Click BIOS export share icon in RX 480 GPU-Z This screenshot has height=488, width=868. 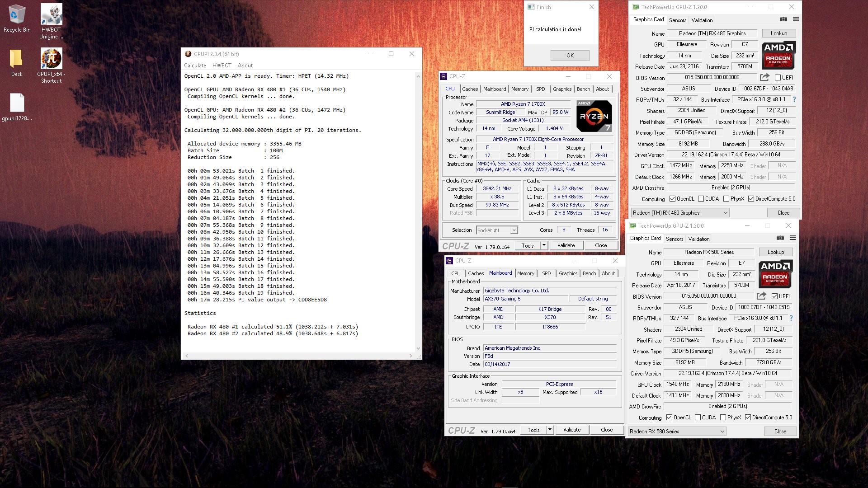point(764,77)
